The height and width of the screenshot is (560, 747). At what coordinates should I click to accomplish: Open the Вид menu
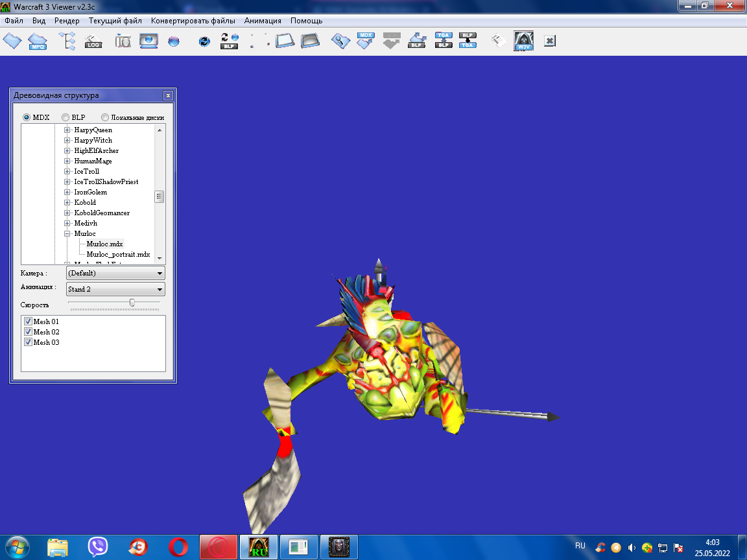[39, 21]
